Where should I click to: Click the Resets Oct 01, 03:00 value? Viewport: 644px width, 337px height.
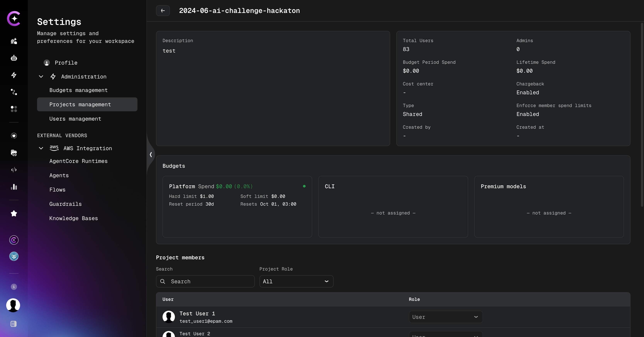(278, 204)
